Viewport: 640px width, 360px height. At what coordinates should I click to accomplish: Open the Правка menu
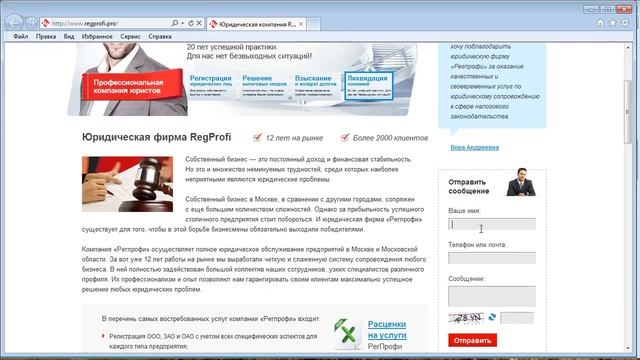[x=46, y=36]
